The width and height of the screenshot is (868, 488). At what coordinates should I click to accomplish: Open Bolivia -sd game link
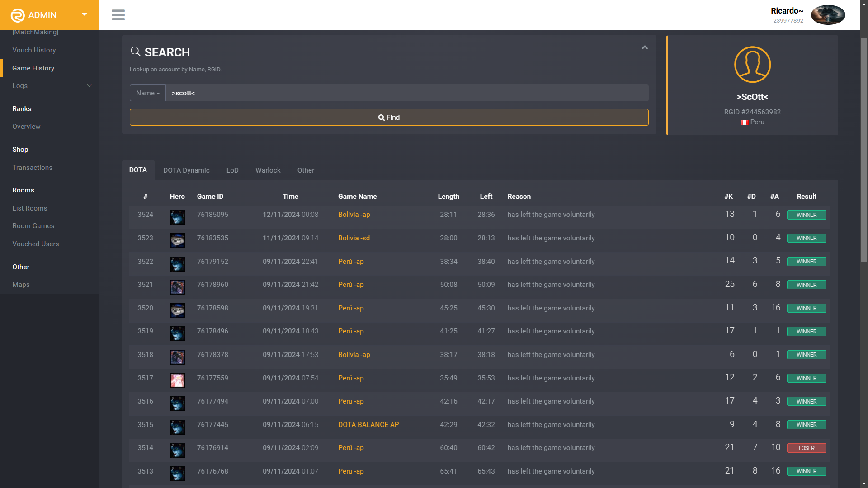[x=354, y=238]
